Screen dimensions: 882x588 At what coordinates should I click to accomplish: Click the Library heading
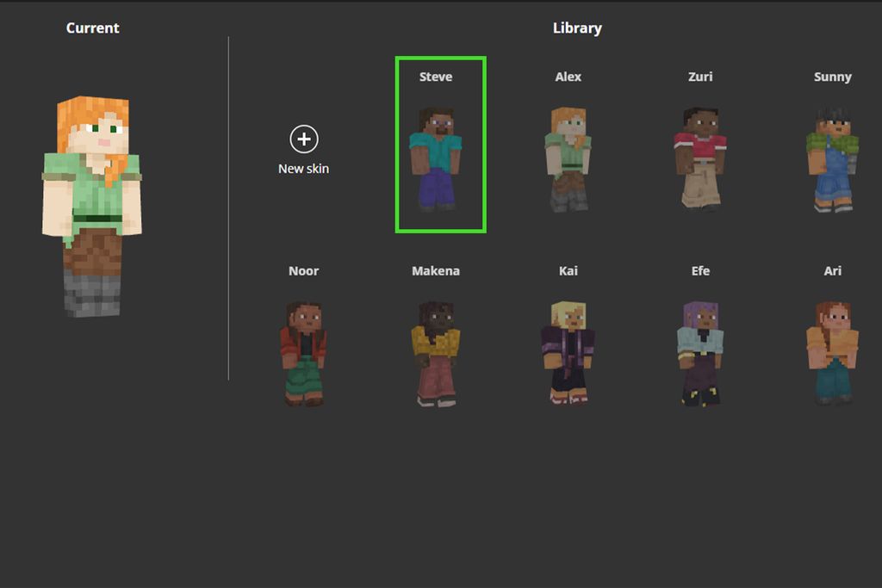tap(577, 28)
